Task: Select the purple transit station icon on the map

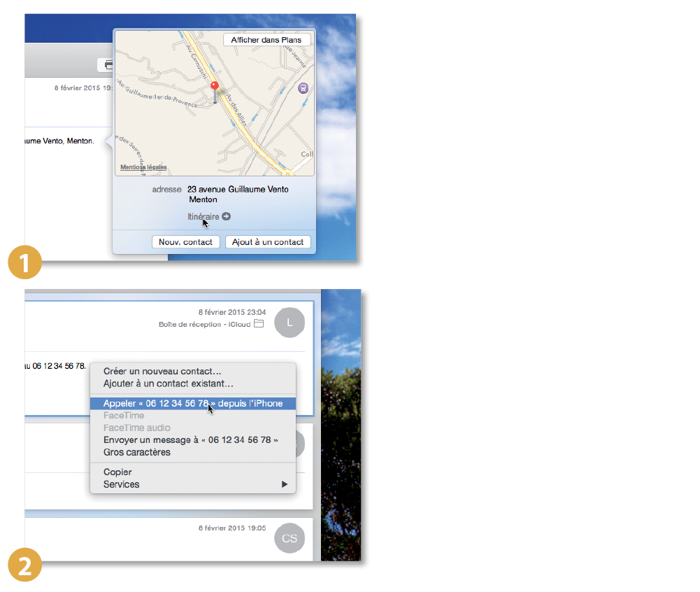Action: (x=303, y=88)
